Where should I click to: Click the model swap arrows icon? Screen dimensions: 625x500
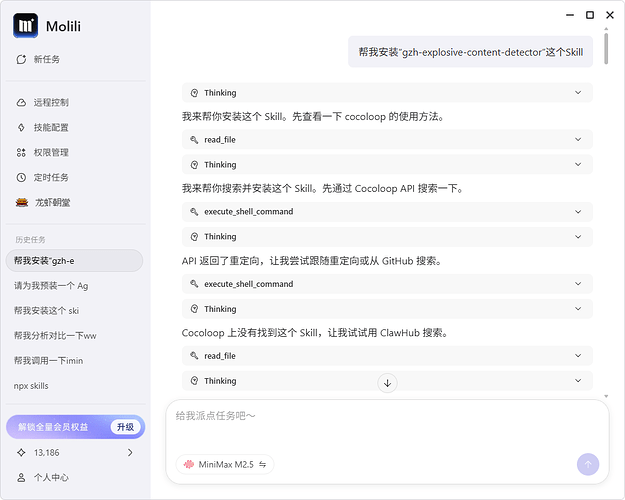click(263, 465)
